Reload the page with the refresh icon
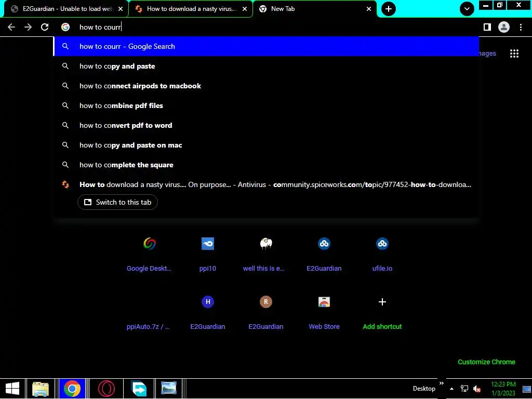 (45, 27)
